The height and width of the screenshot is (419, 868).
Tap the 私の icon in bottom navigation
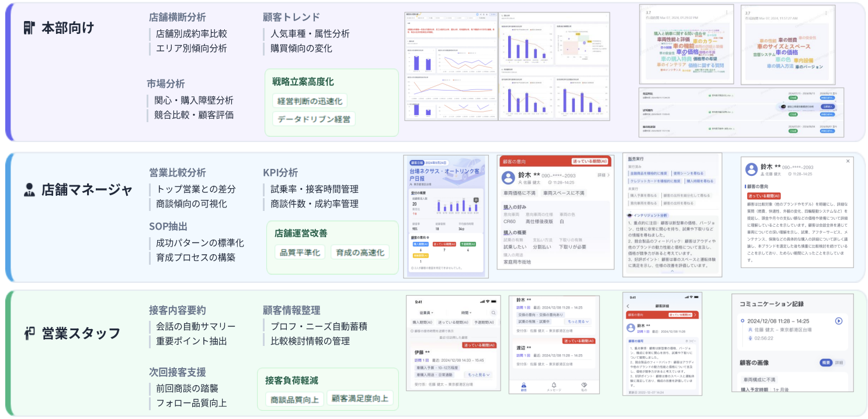pos(584,386)
